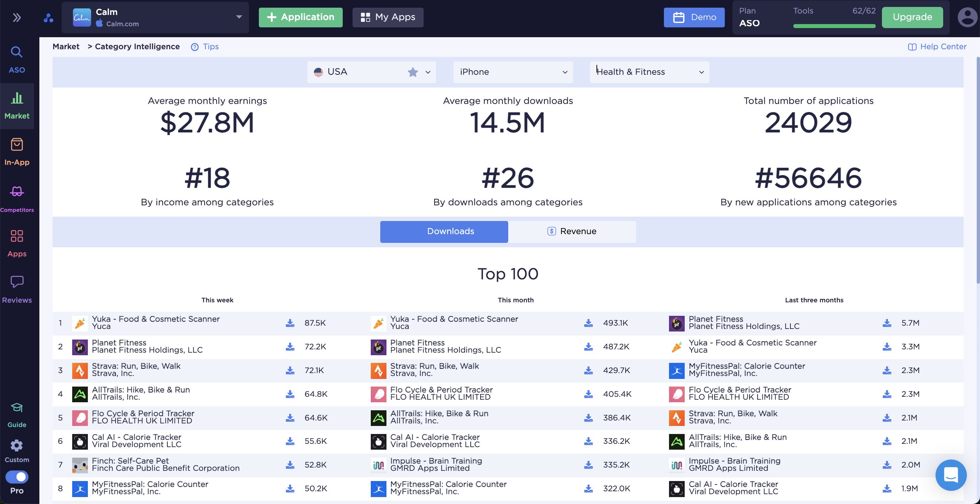Open Tips help link
Image resolution: width=980 pixels, height=504 pixels.
pyautogui.click(x=205, y=46)
